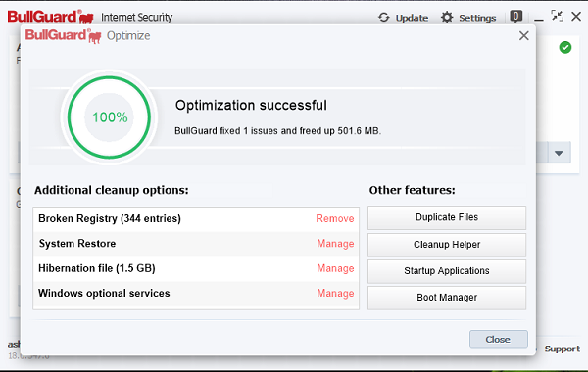Manage the Hibernation file
588x372 pixels.
pyautogui.click(x=335, y=268)
